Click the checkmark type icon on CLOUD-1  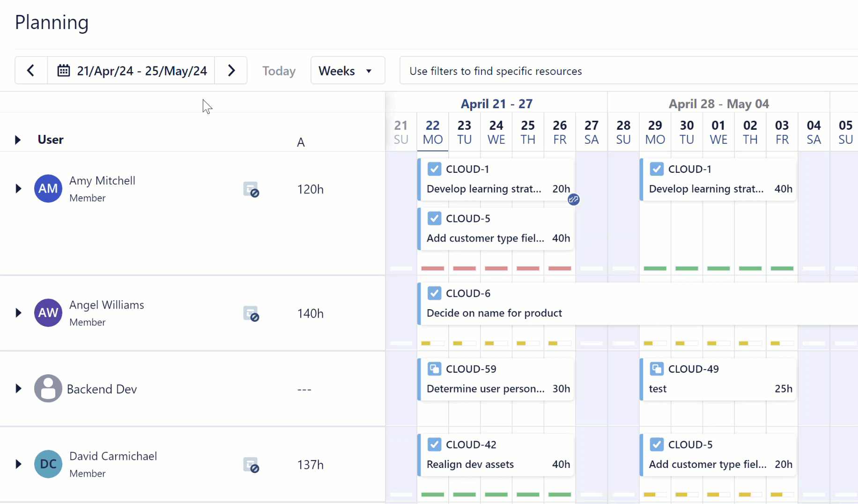(434, 169)
